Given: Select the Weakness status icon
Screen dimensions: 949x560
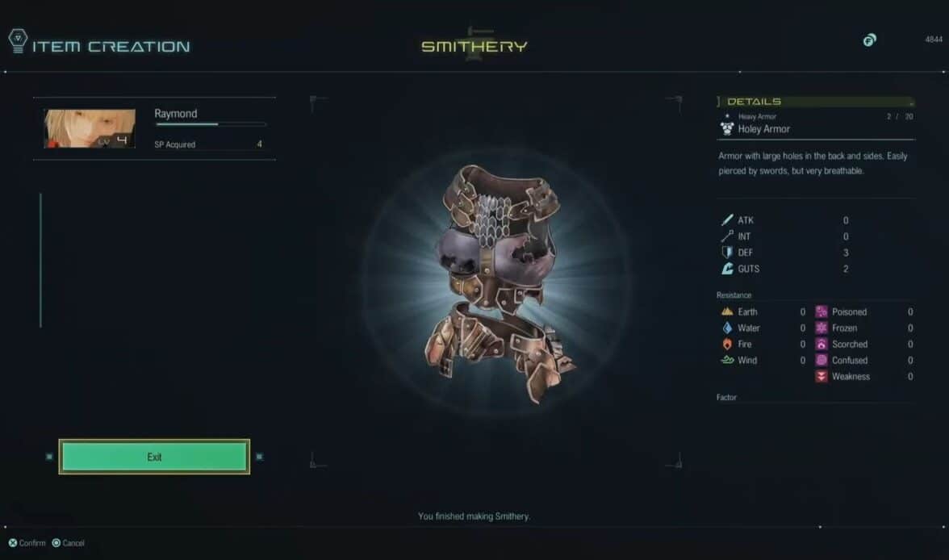Looking at the screenshot, I should pyautogui.click(x=821, y=377).
